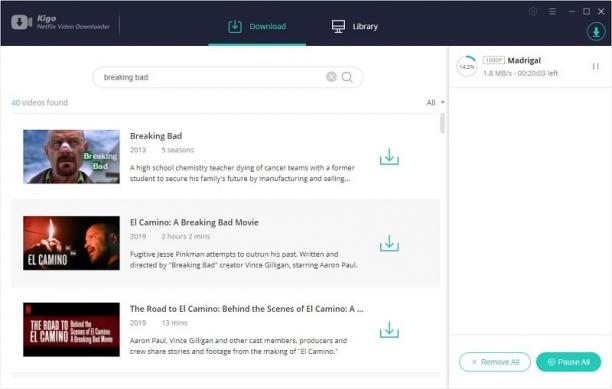Screen dimensions: 612x389
Task: Download The Road to El Camino video
Action: tap(389, 330)
